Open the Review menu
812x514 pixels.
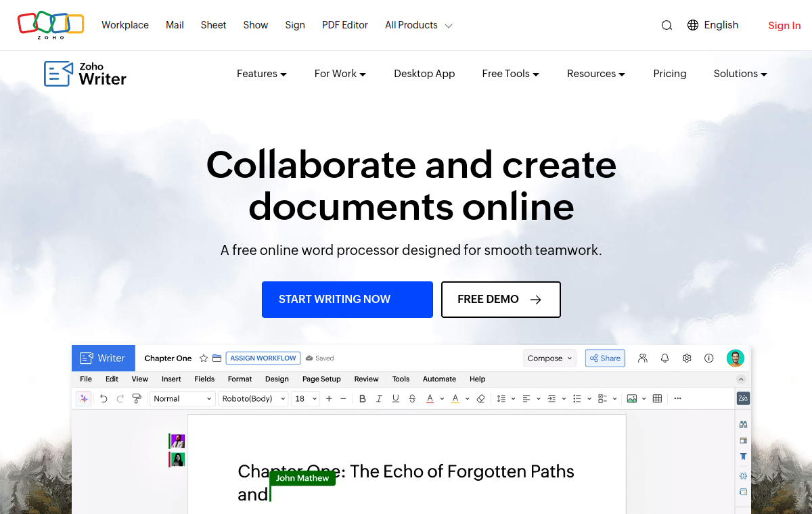click(367, 379)
